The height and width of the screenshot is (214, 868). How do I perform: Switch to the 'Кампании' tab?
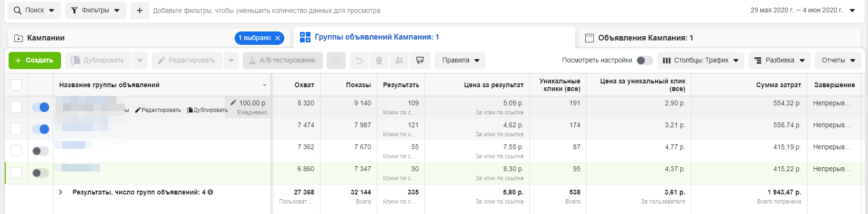pyautogui.click(x=46, y=38)
